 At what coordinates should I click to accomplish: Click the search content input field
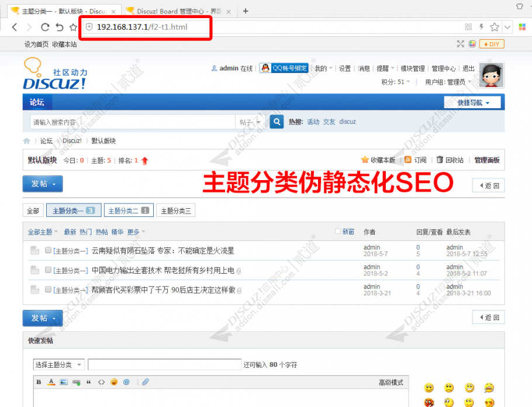pos(133,122)
